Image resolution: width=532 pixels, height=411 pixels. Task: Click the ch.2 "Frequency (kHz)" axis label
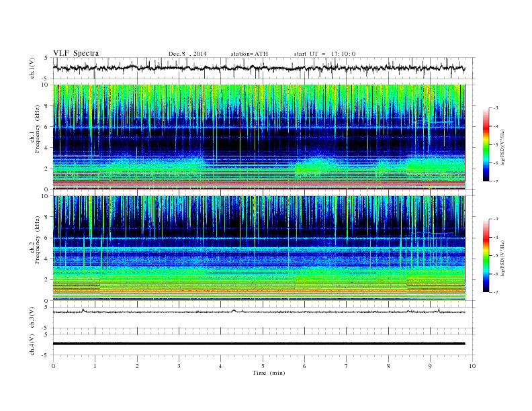coord(37,240)
